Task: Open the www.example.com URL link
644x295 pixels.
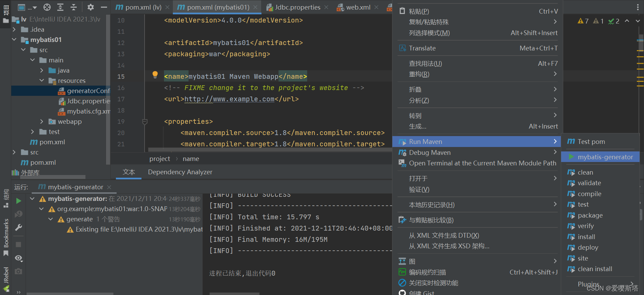Action: 229,99
